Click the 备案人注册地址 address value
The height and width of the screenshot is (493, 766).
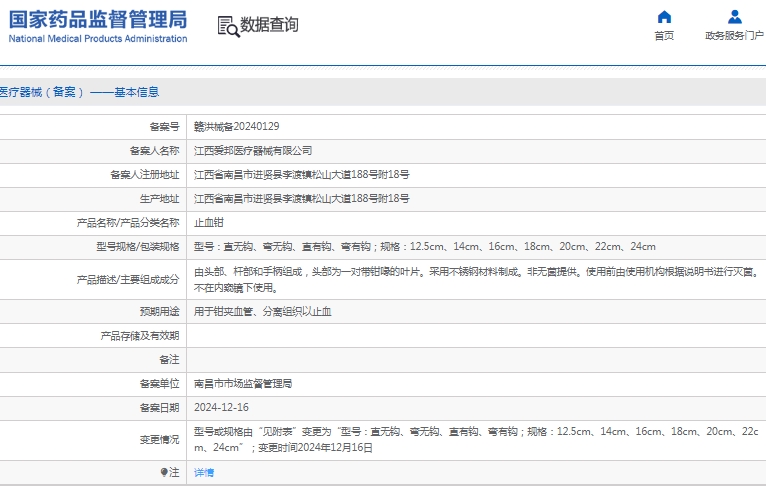point(301,174)
